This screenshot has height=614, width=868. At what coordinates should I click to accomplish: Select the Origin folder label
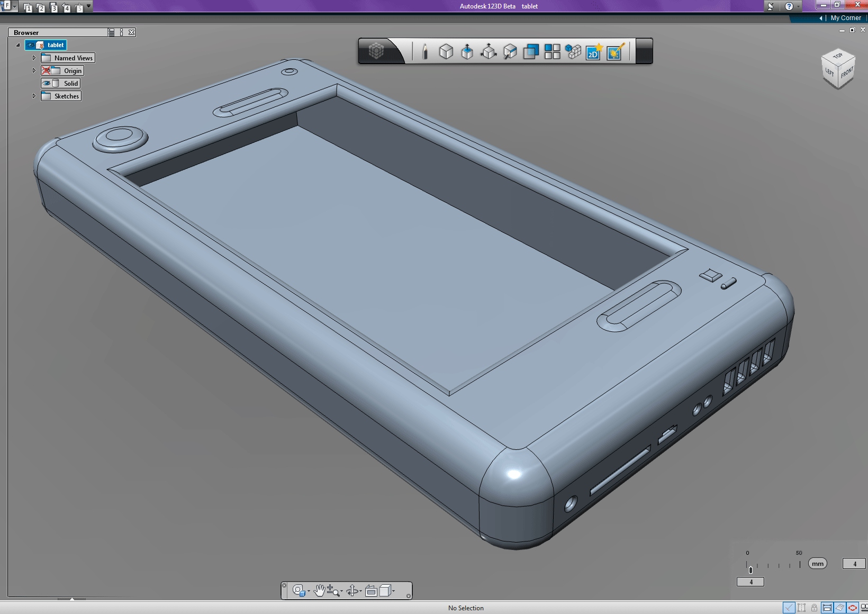coord(73,71)
